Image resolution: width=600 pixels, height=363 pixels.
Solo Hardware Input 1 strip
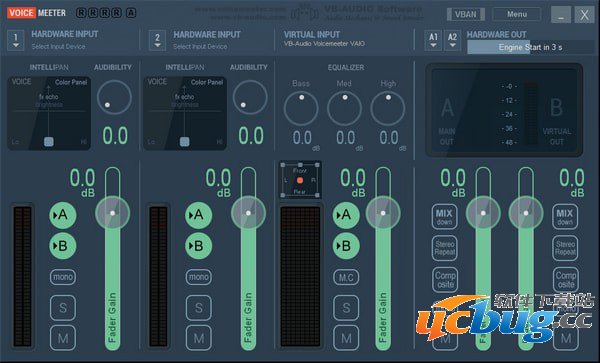pyautogui.click(x=63, y=308)
